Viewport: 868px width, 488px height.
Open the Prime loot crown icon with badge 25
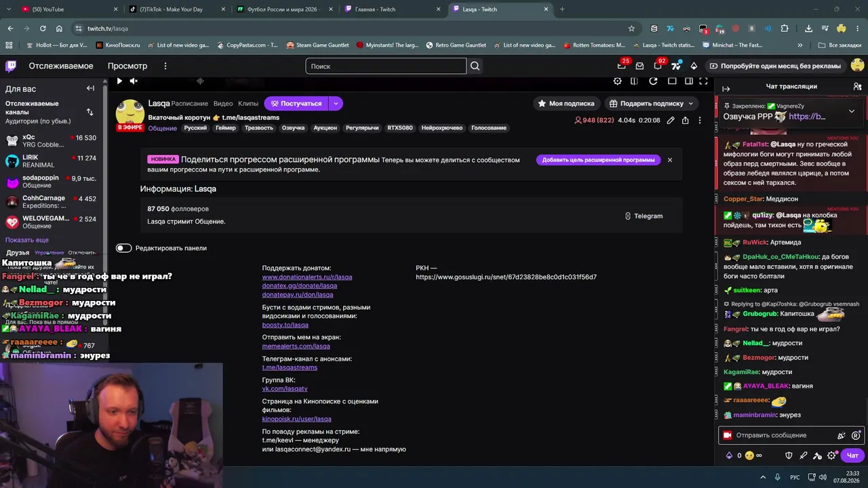pyautogui.click(x=622, y=66)
